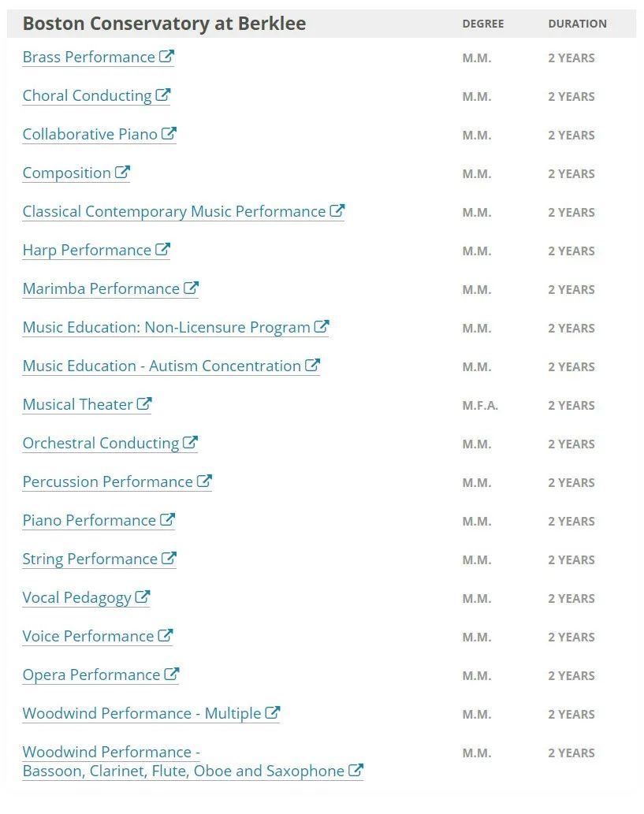Open the Classical Contemporary Music Performance link

click(x=173, y=212)
